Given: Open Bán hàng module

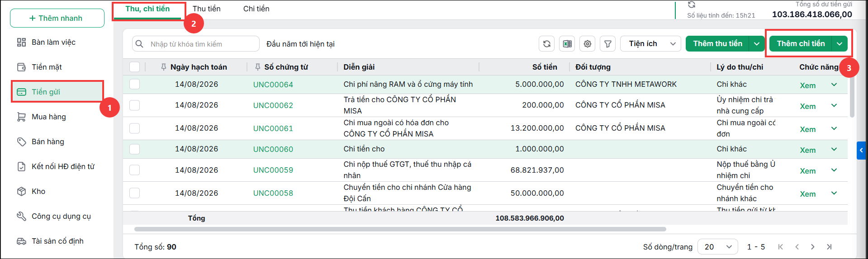Looking at the screenshot, I should point(41,141).
